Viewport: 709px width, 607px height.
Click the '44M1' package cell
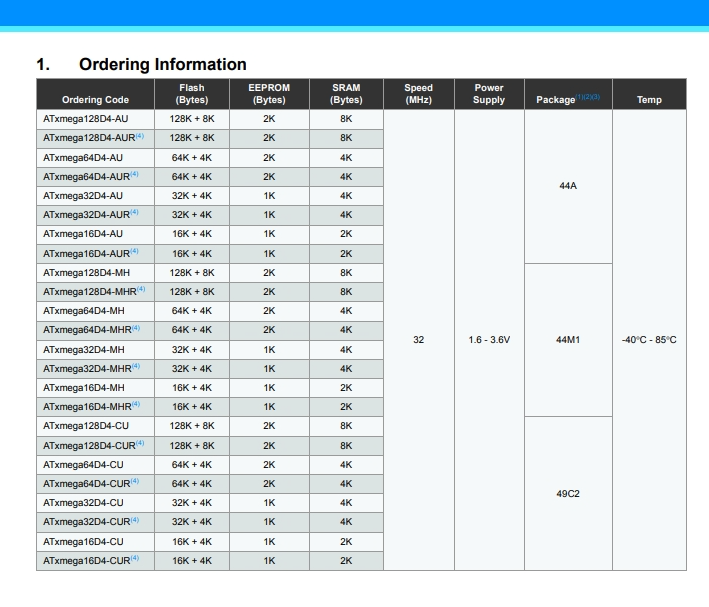point(568,340)
